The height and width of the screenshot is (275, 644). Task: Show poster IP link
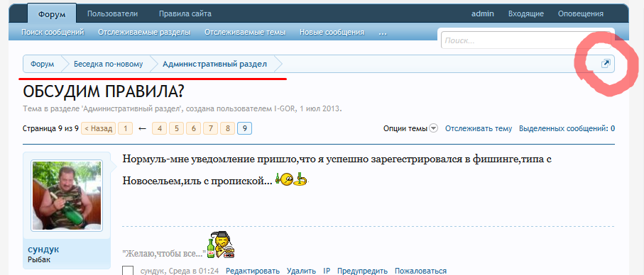click(x=327, y=271)
